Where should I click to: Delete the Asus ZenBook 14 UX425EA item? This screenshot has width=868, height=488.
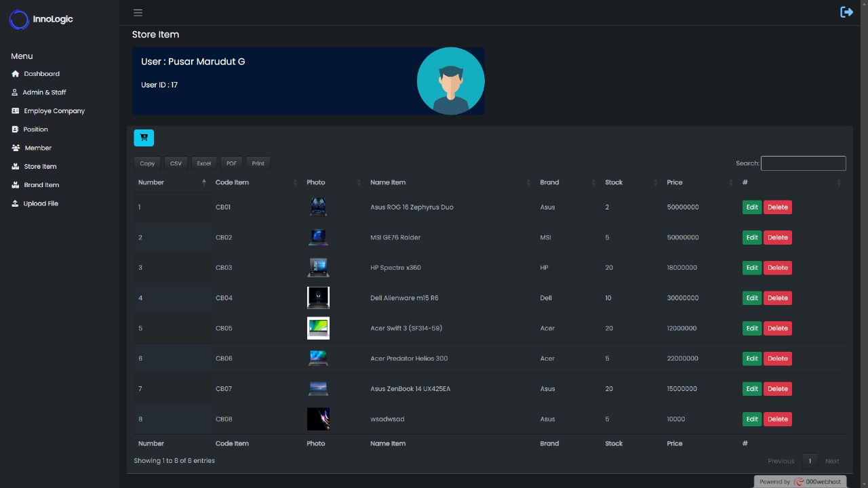tap(778, 389)
